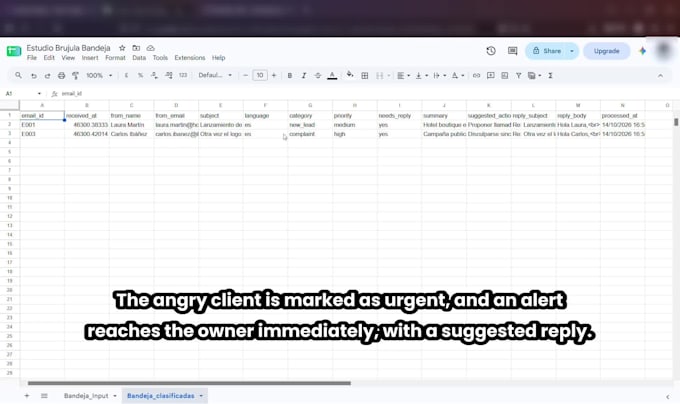The image size is (680, 404).
Task: Open the Borders tool
Action: pyautogui.click(x=365, y=75)
